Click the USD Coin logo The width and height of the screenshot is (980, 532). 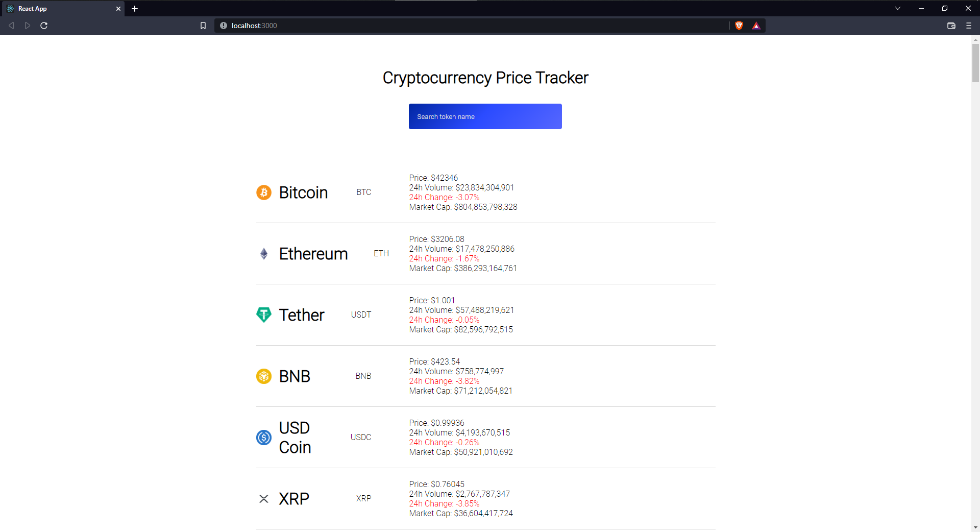pos(263,438)
